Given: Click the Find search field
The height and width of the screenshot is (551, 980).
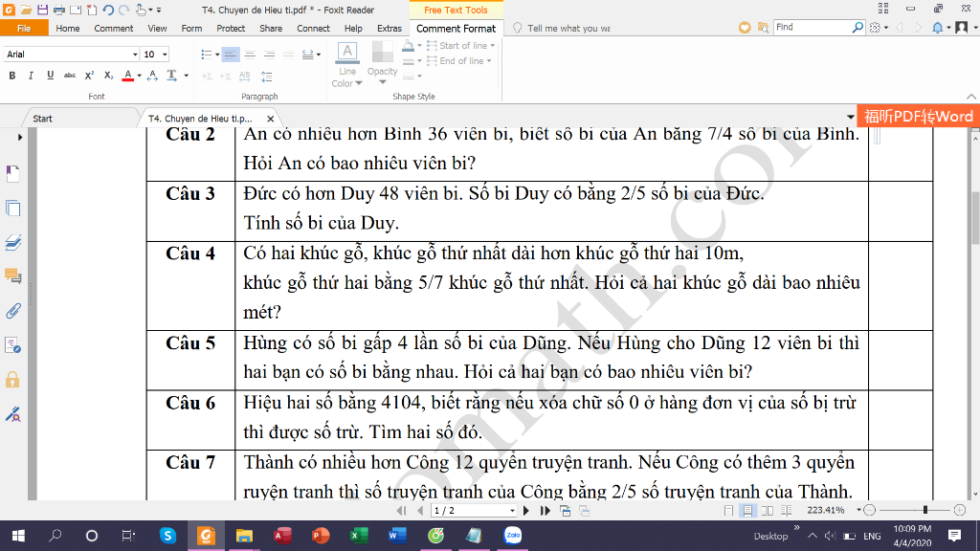Looking at the screenshot, I should [x=813, y=27].
